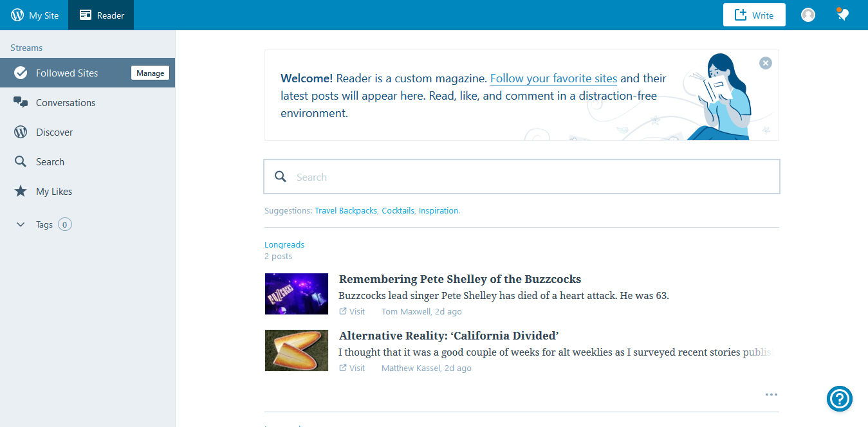This screenshot has width=868, height=427.
Task: Click the 'Streams' sidebar heading
Action: click(x=26, y=48)
